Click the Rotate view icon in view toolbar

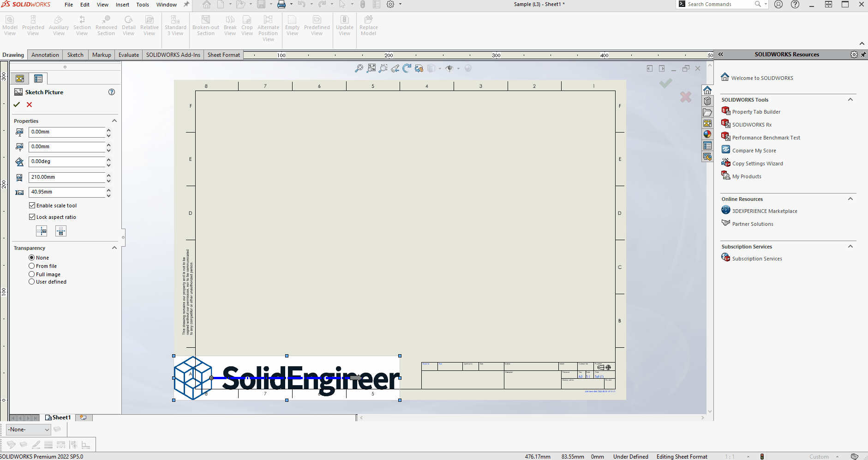click(x=407, y=68)
